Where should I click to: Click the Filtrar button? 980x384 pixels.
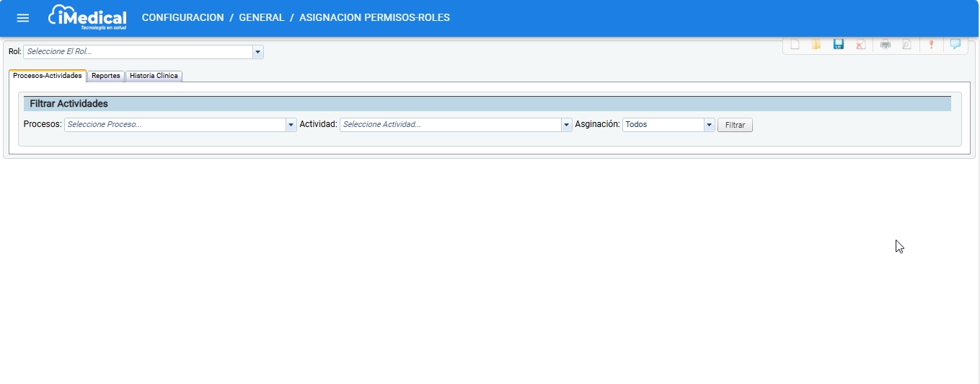[x=735, y=125]
